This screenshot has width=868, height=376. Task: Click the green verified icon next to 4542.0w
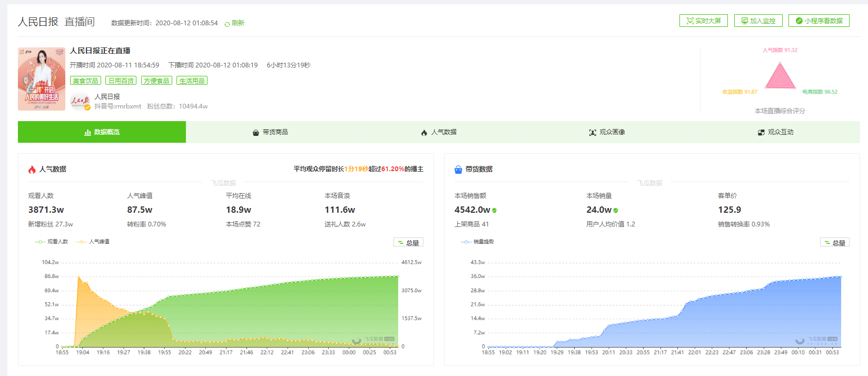(495, 211)
